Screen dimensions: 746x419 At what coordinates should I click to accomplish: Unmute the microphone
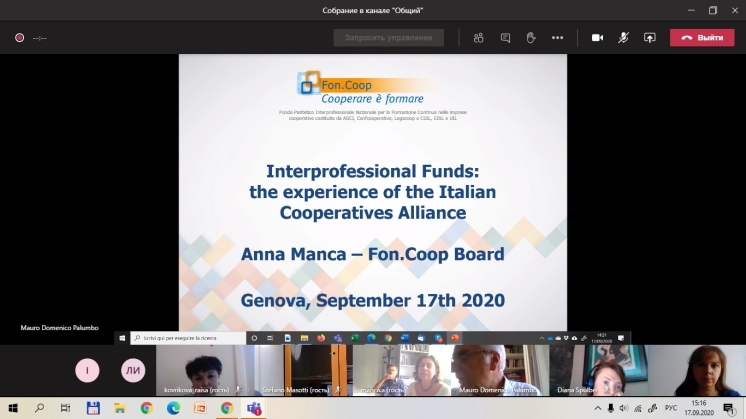624,38
